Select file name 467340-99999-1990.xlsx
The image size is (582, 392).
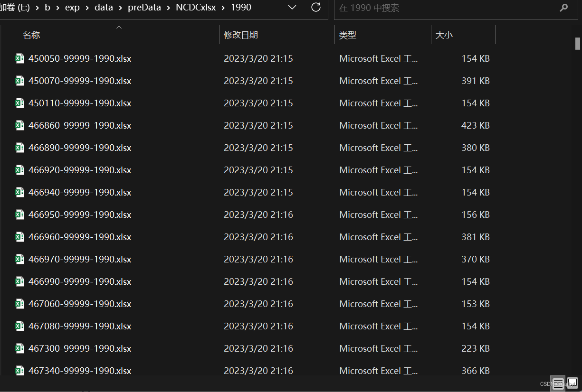point(80,371)
